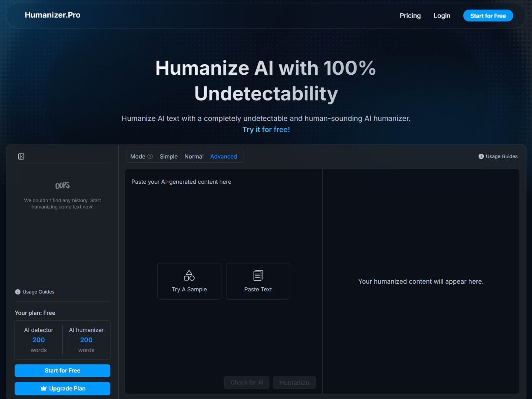The height and width of the screenshot is (399, 532).
Task: Open the Login menu item
Action: pyautogui.click(x=441, y=15)
